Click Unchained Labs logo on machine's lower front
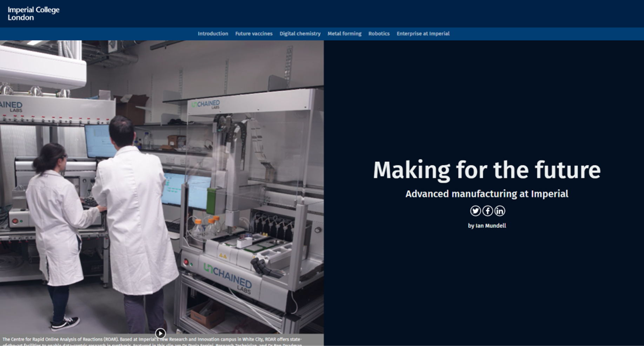The height and width of the screenshot is (346, 644). pyautogui.click(x=228, y=278)
